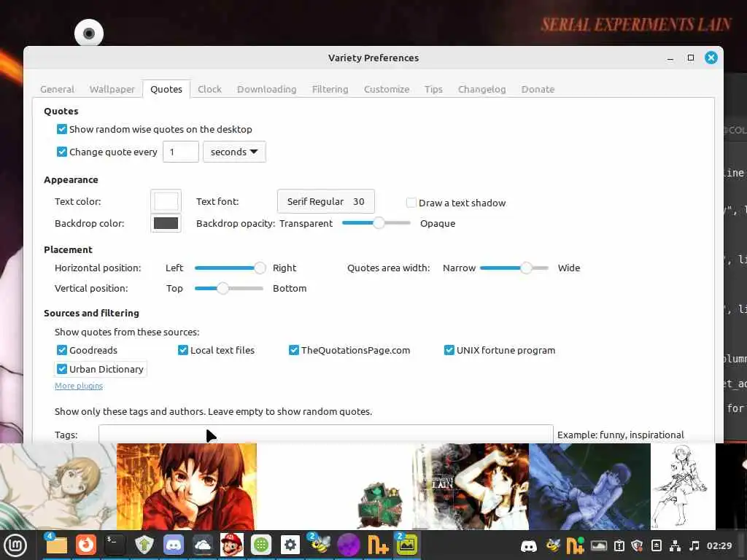Go to the Customize tab
Screen dimensions: 747x560
(387, 89)
